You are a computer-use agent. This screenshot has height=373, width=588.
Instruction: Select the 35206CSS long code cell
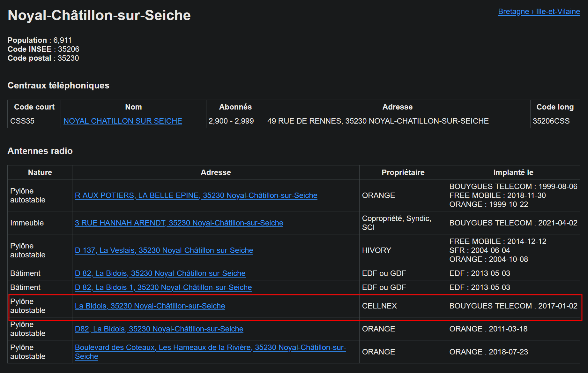point(555,121)
